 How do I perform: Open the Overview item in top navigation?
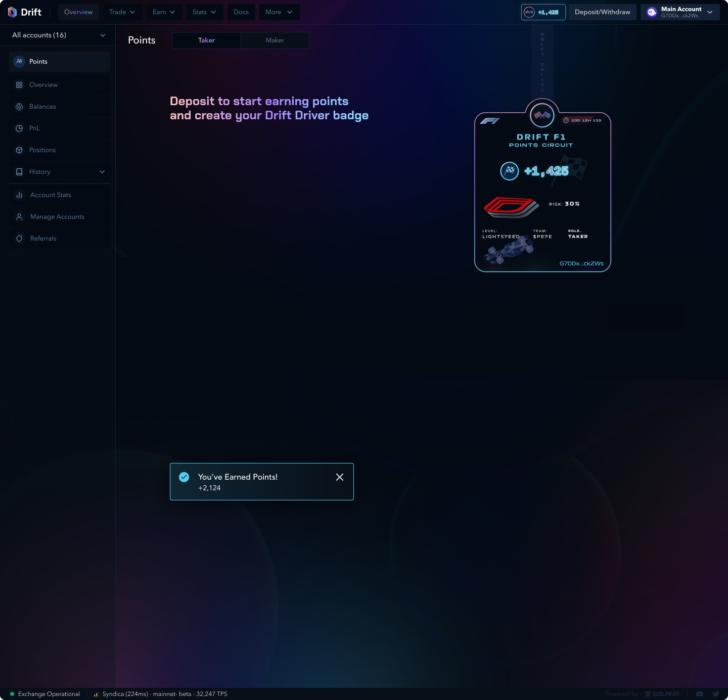pyautogui.click(x=78, y=12)
